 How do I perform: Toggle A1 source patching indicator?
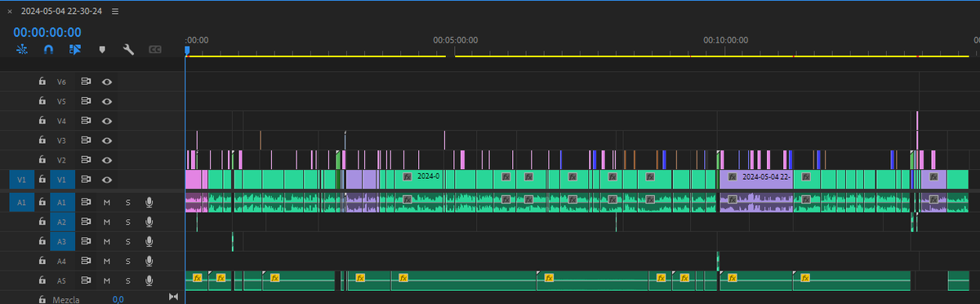coord(21,202)
